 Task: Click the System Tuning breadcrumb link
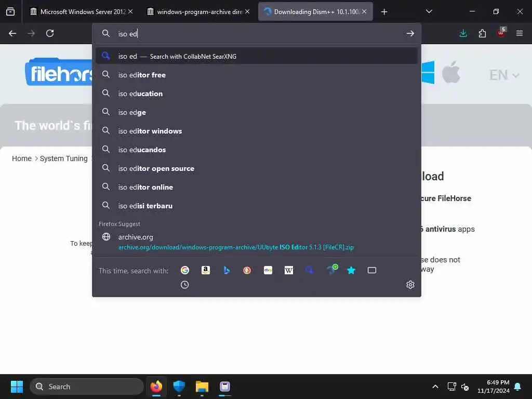(x=64, y=158)
